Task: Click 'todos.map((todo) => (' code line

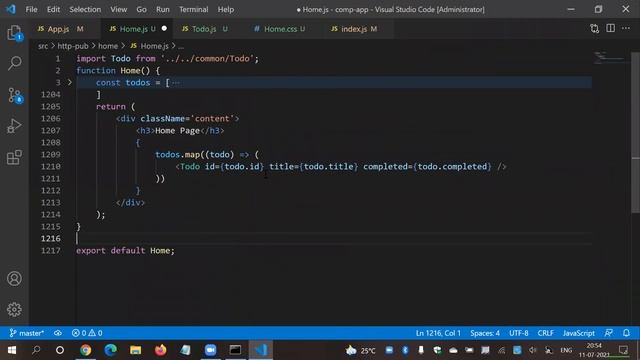Action: coord(207,155)
